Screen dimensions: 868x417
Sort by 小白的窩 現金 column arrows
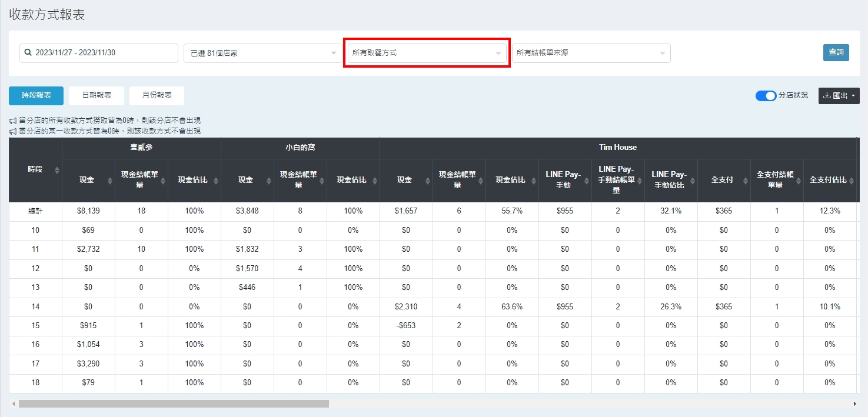pyautogui.click(x=269, y=181)
